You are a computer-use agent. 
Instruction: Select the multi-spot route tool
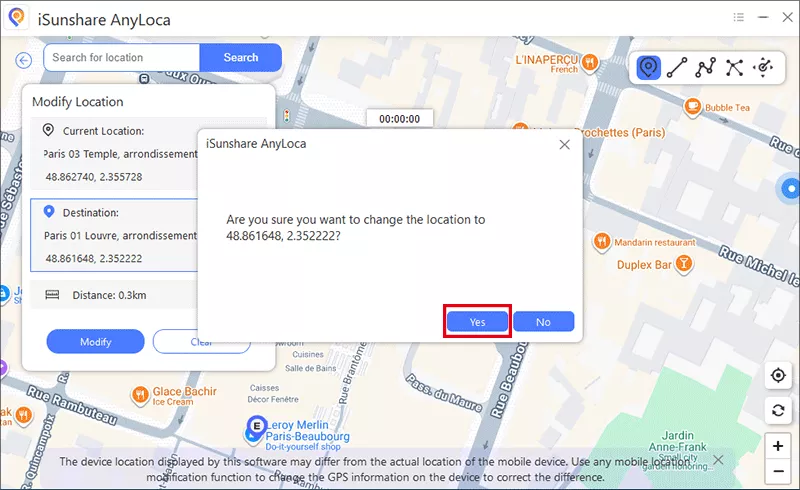pos(706,67)
